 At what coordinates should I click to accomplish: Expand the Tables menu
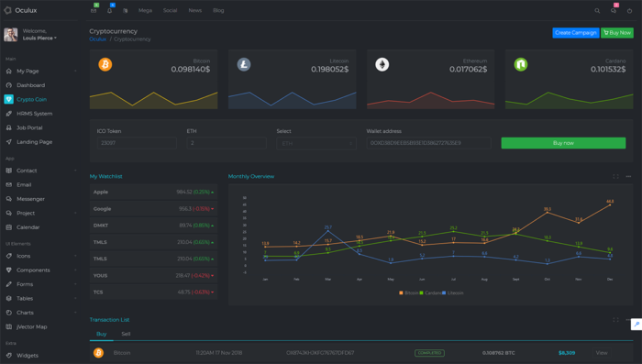tap(41, 299)
